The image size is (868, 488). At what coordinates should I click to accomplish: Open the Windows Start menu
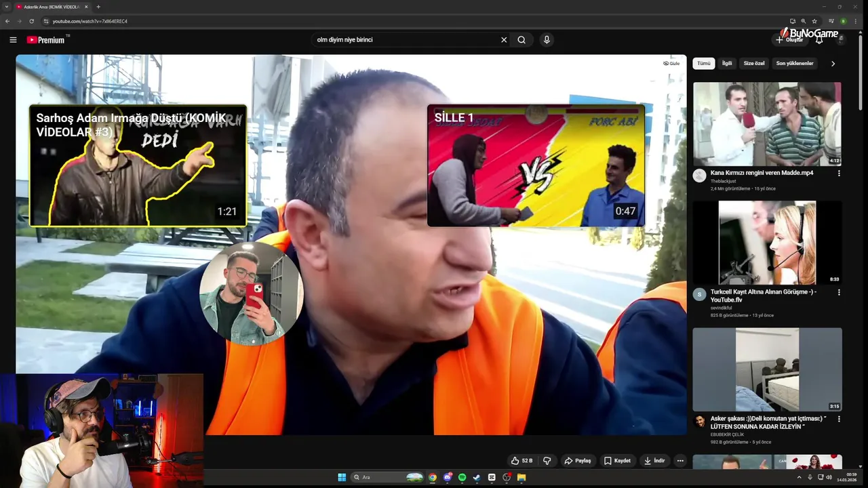342,477
